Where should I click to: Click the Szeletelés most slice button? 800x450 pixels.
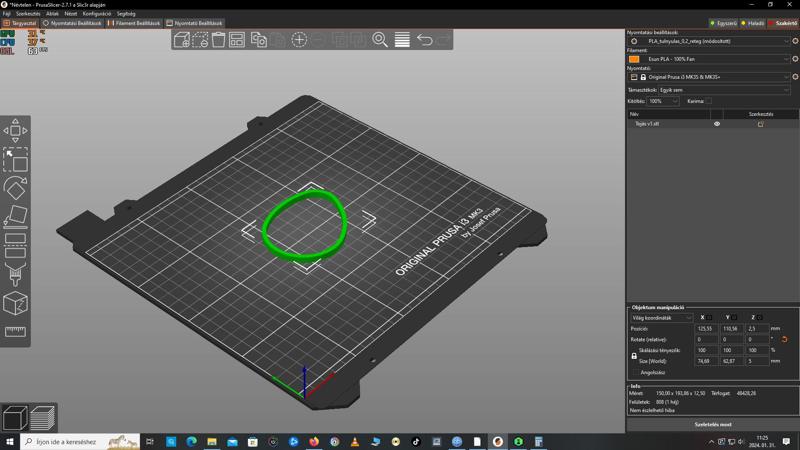[712, 424]
